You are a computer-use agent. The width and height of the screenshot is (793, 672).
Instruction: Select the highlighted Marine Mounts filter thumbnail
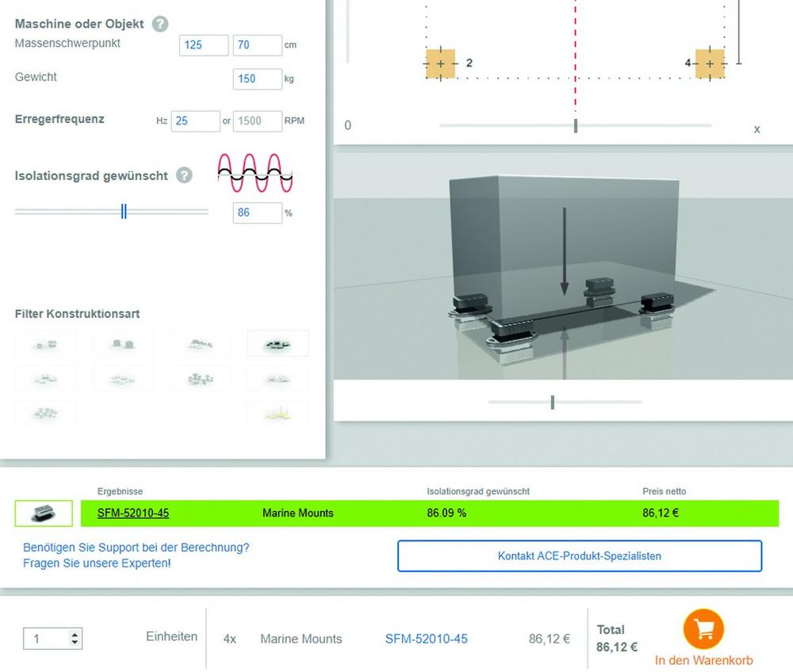[278, 344]
